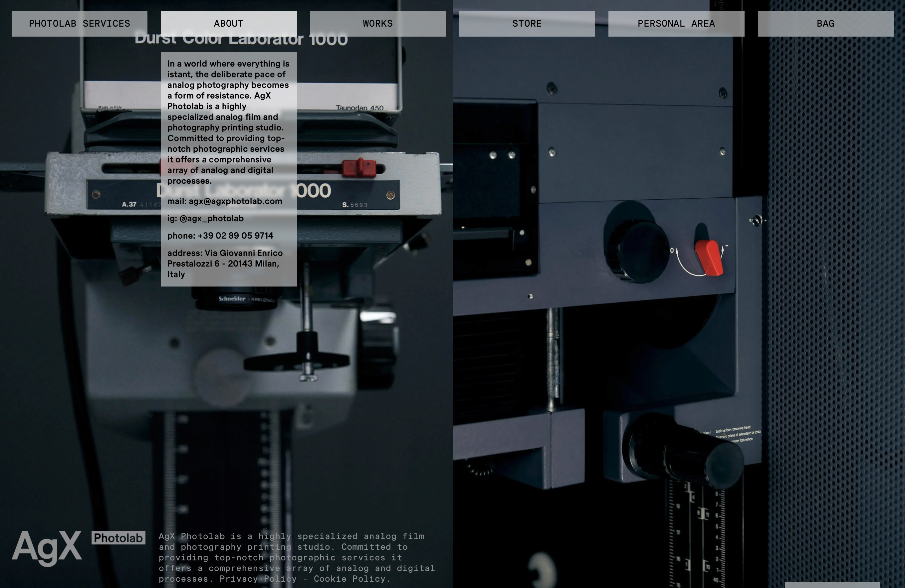Screen dimensions: 905x588
Task: Open the @agx_photolab Instagram link
Action: point(211,219)
